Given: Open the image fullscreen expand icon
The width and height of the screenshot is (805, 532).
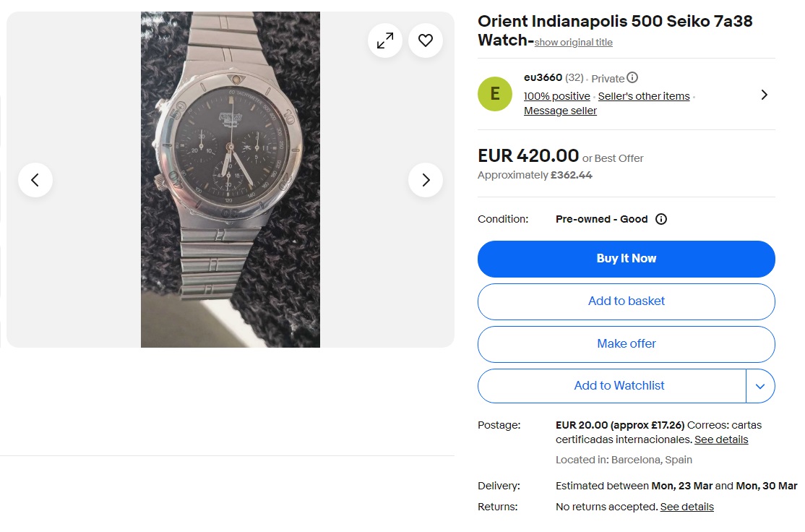Looking at the screenshot, I should 385,40.
